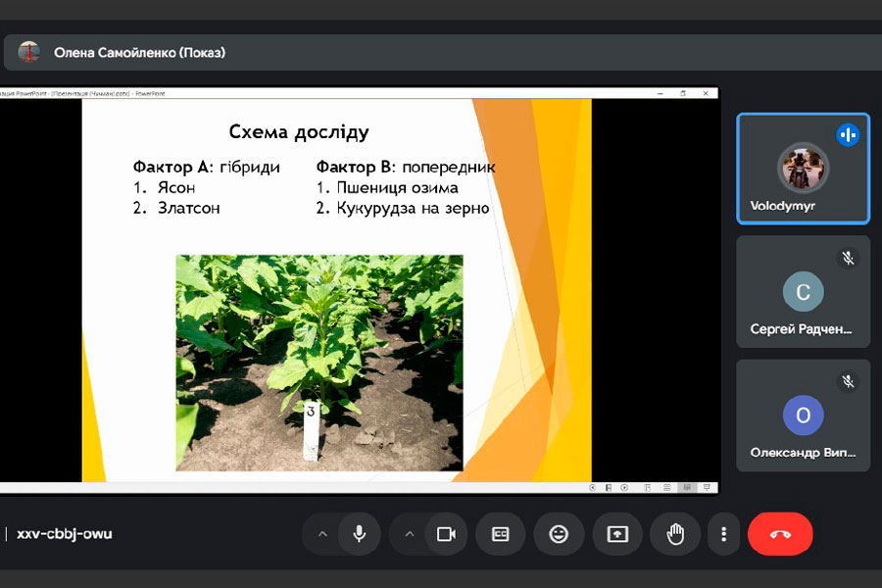Click the present screen icon

coord(617,534)
